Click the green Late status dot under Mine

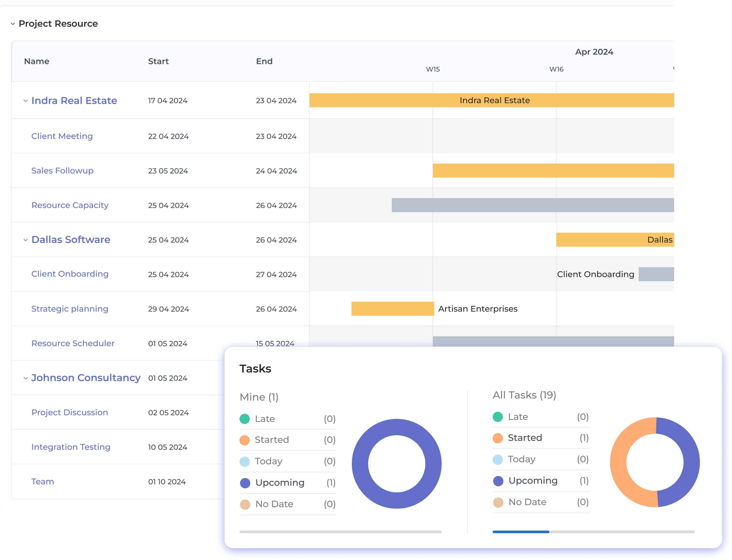tap(245, 419)
